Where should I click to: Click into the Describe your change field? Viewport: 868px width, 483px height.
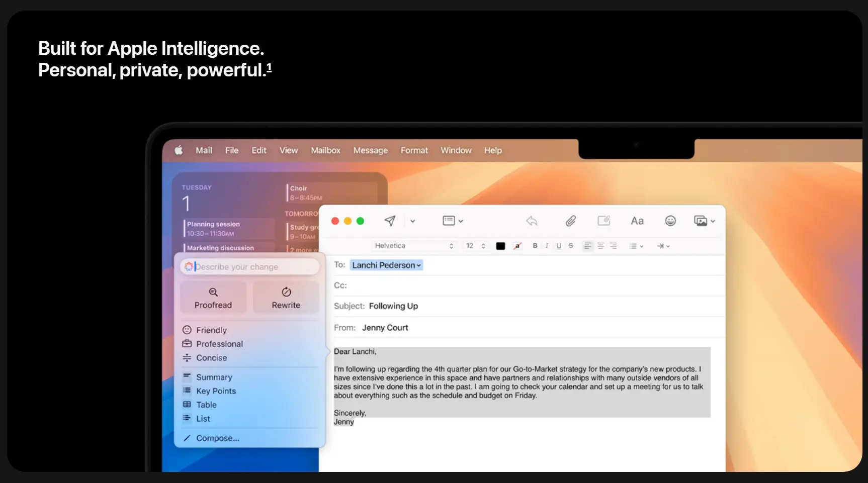coord(250,267)
